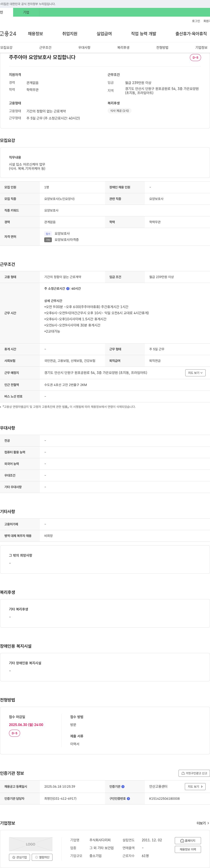Click 제출 서류 value 이력서

(75, 744)
